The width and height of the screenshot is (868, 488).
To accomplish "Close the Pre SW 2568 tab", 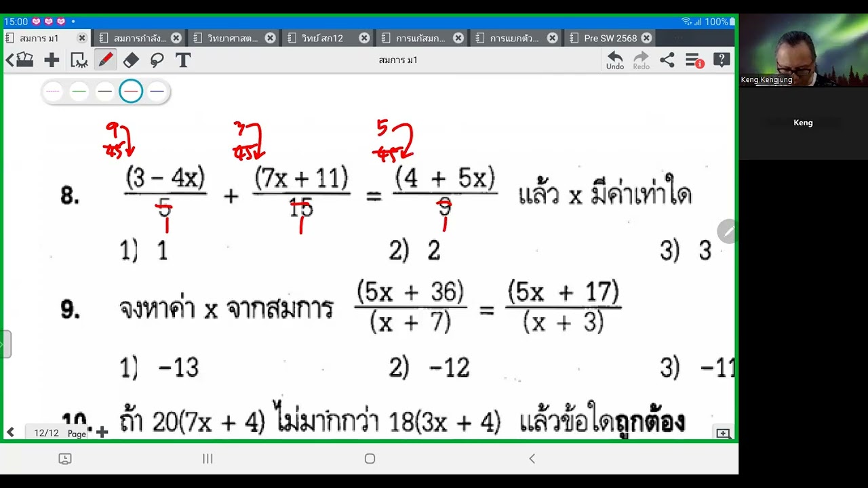I will pos(646,38).
